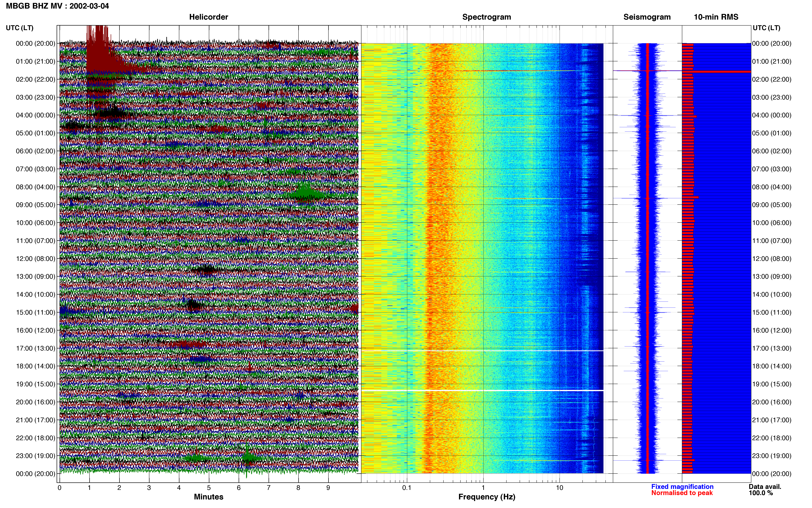Click the green event burst near 08:30 in Helicorder
This screenshot has width=812, height=508.
[306, 193]
